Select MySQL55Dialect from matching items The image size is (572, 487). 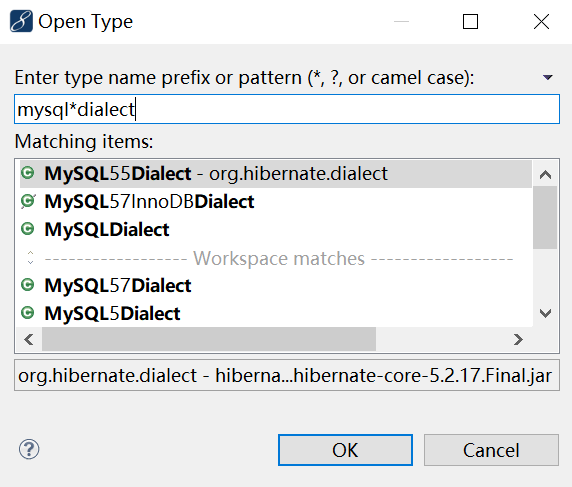point(275,174)
